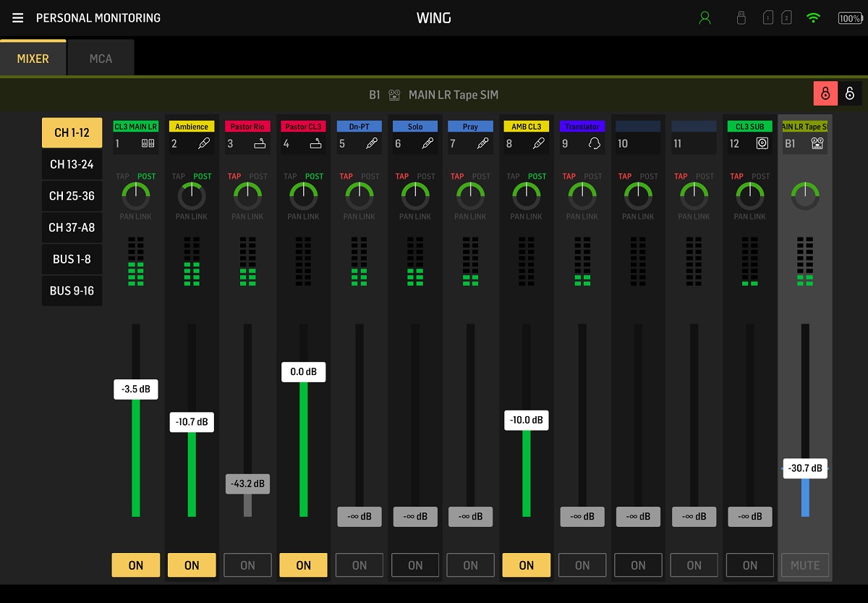
Task: Select the CH 37-A8 bank
Action: click(x=72, y=227)
